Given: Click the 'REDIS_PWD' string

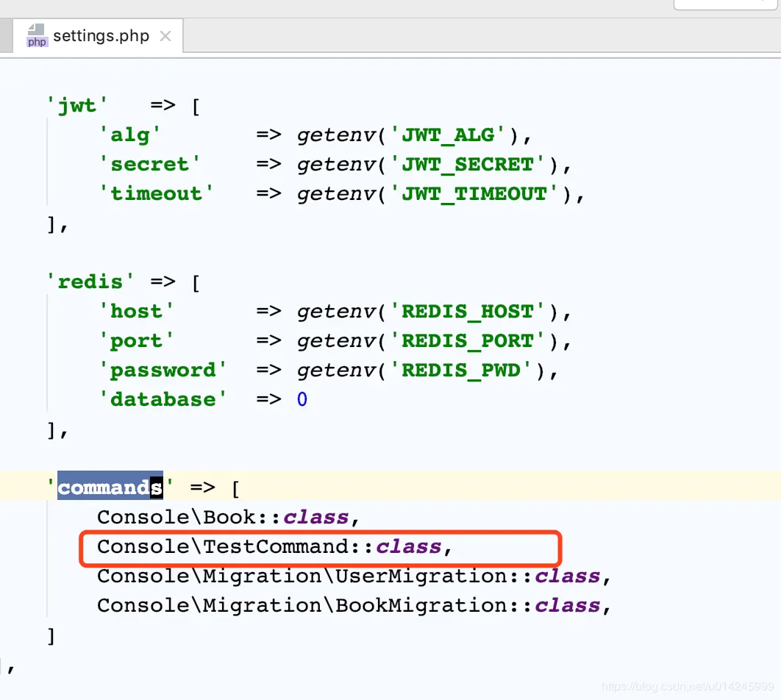Looking at the screenshot, I should pos(461,370).
